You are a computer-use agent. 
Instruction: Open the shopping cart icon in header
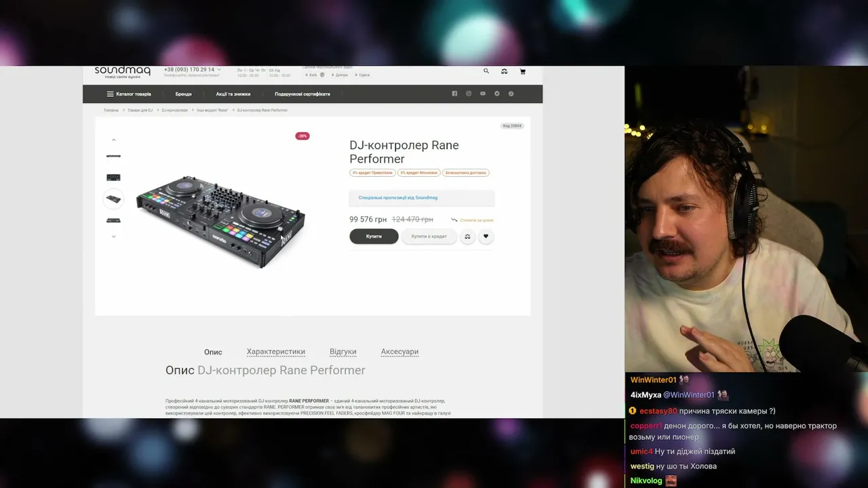tap(522, 71)
